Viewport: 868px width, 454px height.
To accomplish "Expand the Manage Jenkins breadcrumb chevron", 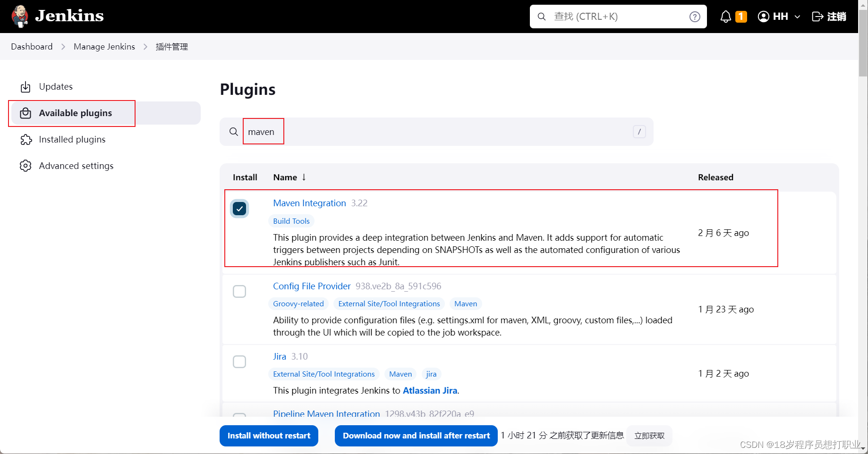I will 145,47.
